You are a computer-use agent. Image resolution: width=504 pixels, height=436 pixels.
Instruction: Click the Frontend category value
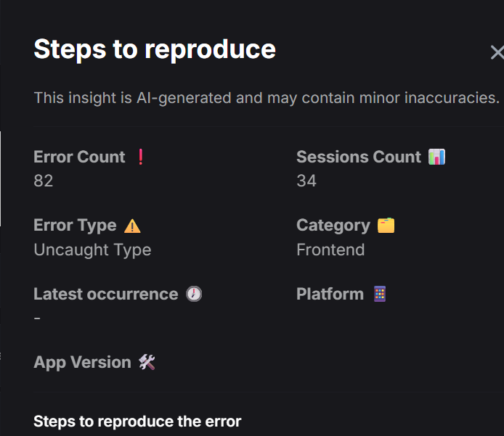pyautogui.click(x=330, y=250)
